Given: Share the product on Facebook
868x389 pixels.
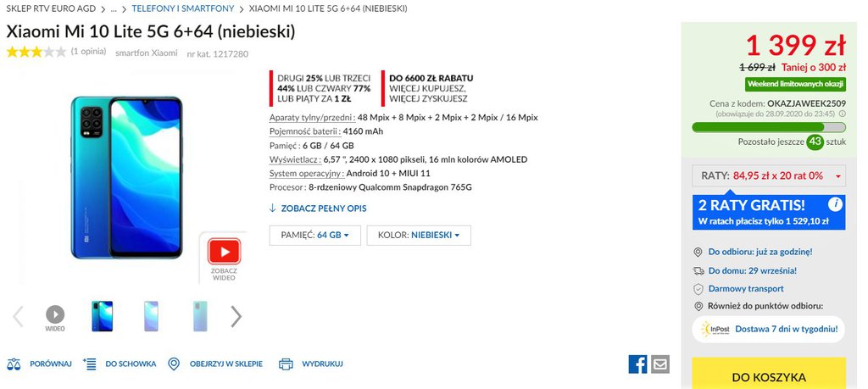Looking at the screenshot, I should [x=637, y=364].
